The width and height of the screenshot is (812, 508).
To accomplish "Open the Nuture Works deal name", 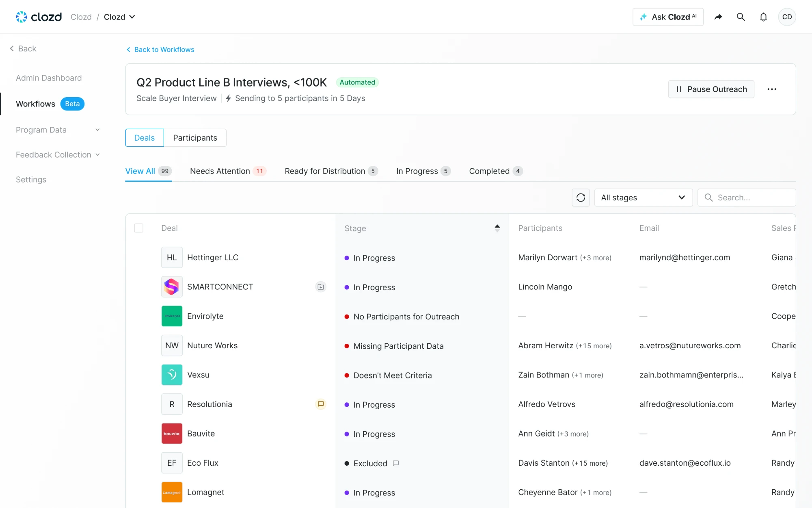I will point(212,345).
